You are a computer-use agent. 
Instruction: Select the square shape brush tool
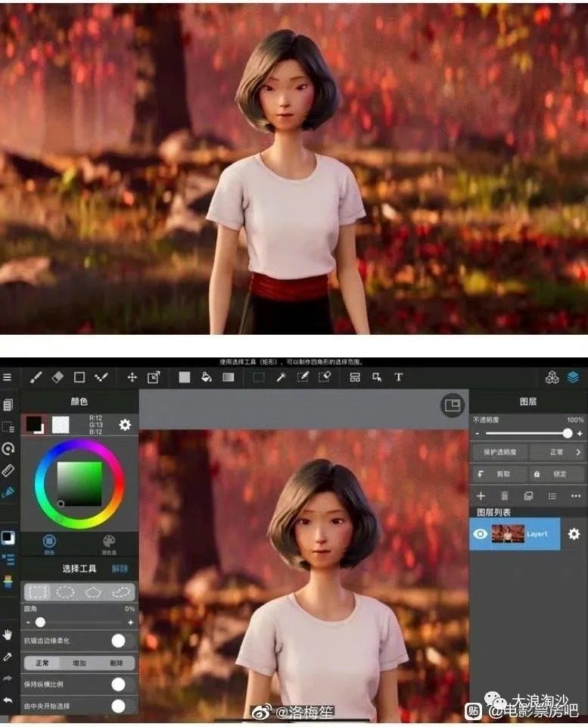[79, 377]
